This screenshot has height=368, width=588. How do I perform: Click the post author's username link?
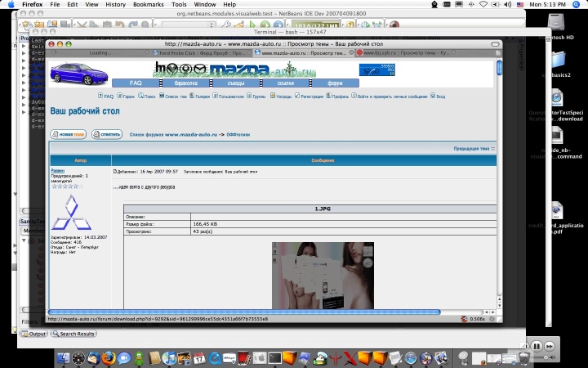pyautogui.click(x=58, y=171)
